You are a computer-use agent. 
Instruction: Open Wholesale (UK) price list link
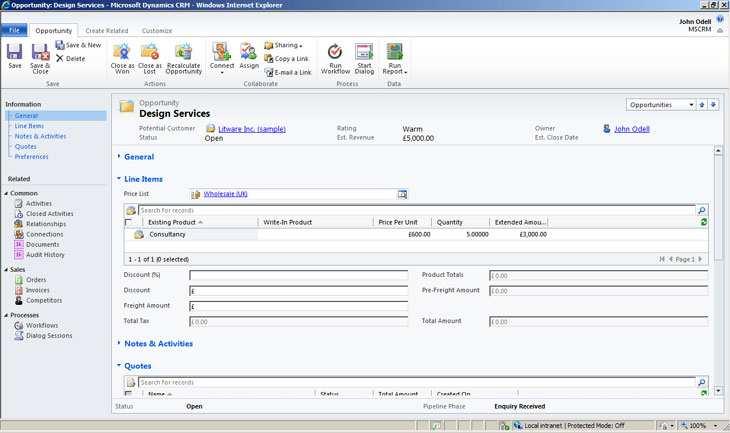coord(225,194)
